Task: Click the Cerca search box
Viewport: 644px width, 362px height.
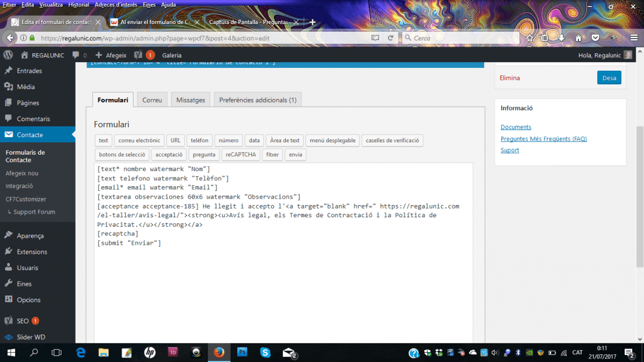Action: click(461, 38)
